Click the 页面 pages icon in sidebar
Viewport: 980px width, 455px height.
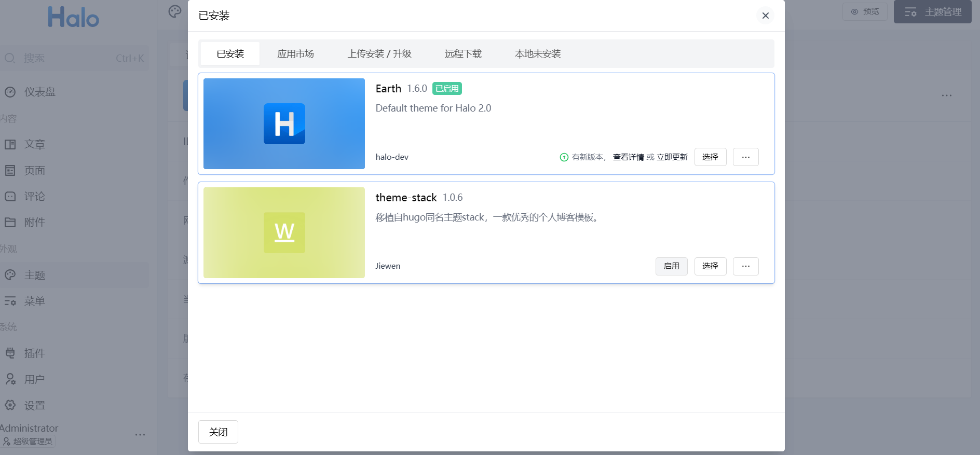10,170
